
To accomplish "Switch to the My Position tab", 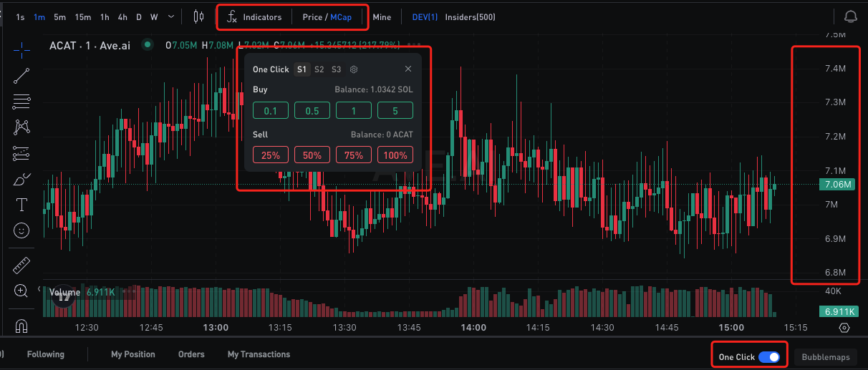I will point(133,354).
